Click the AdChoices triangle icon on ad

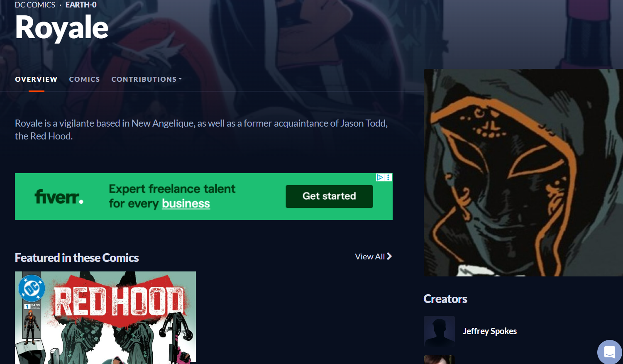click(x=380, y=178)
